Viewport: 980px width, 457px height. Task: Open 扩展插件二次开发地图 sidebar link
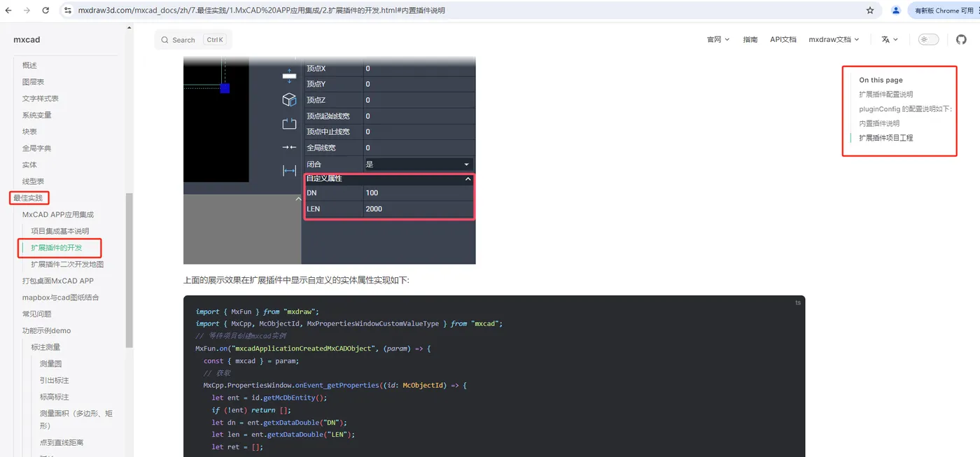click(67, 264)
